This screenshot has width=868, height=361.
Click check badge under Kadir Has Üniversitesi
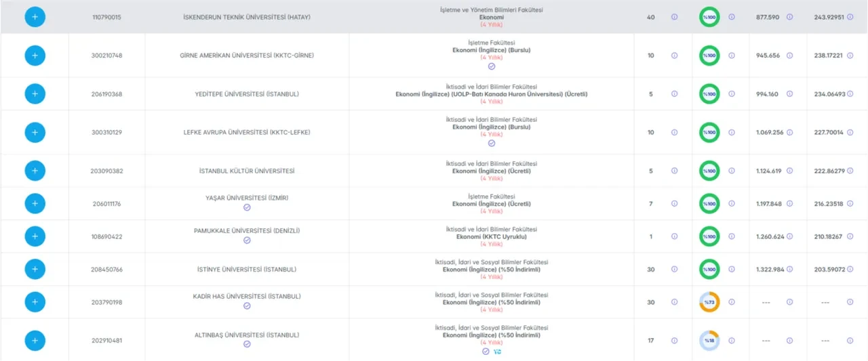(x=247, y=306)
